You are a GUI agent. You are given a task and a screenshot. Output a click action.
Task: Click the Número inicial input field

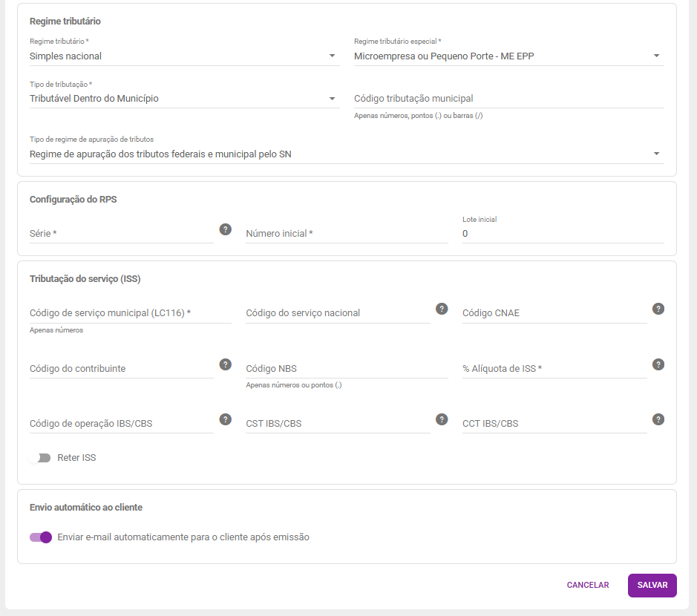347,233
